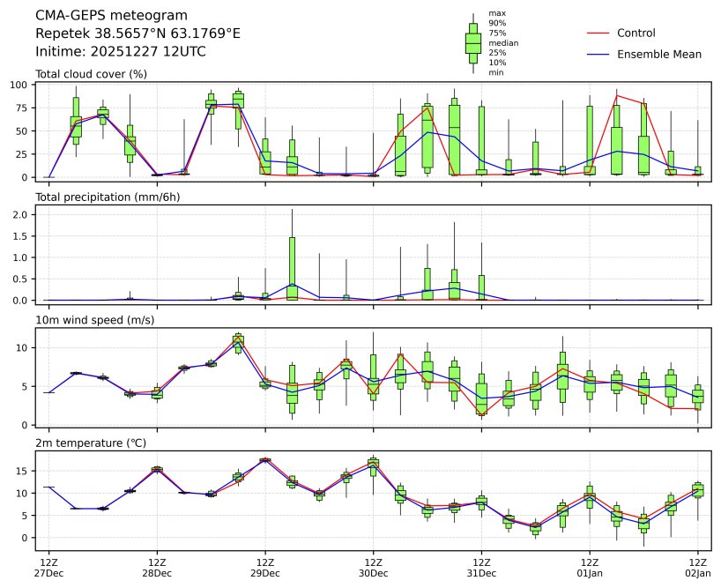The image size is (721, 588).
Task: Select the Control legend label
Action: 636,33
